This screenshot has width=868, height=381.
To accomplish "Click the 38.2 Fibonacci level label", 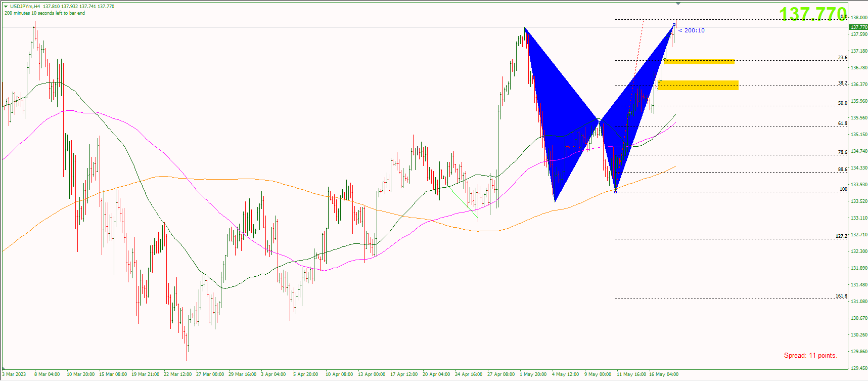I will 843,83.
